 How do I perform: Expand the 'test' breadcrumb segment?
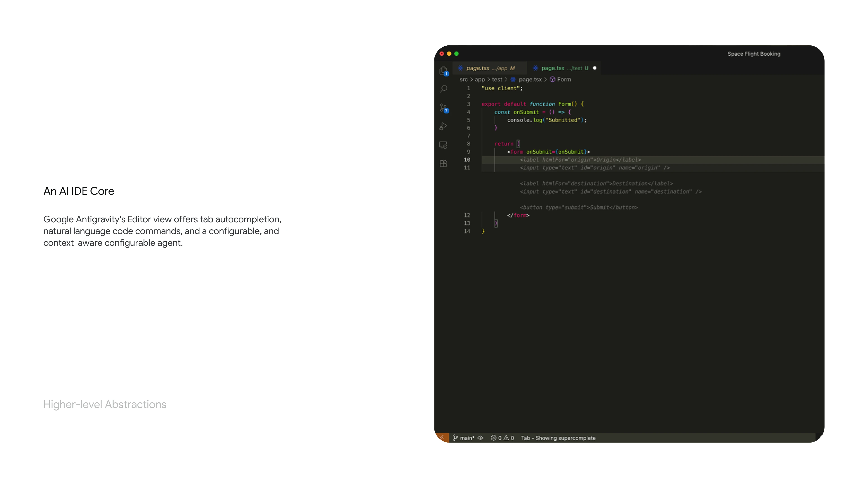[x=497, y=80]
